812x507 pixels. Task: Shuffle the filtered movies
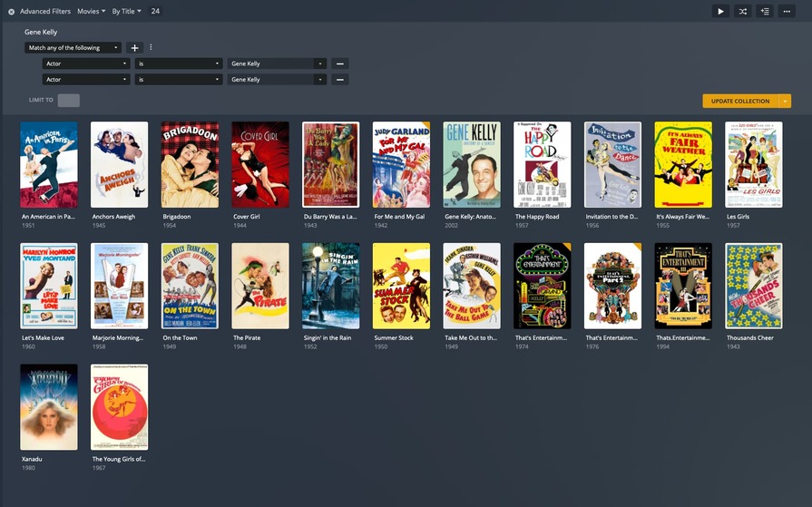click(743, 11)
